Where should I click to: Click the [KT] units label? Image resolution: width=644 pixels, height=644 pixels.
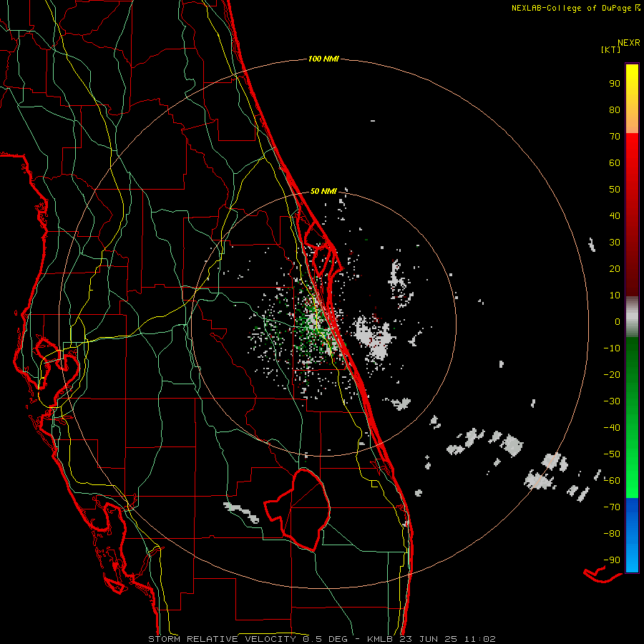click(611, 49)
